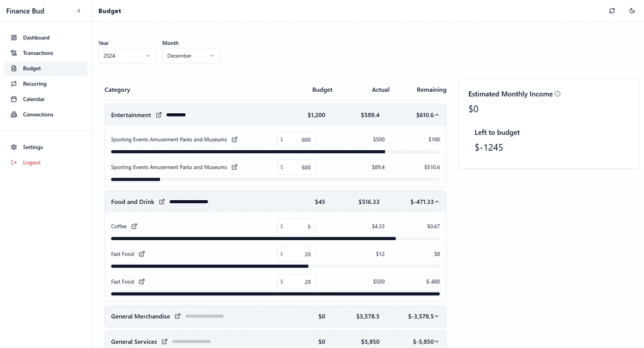
Task: Click the Settings gear icon
Action: pos(14,147)
